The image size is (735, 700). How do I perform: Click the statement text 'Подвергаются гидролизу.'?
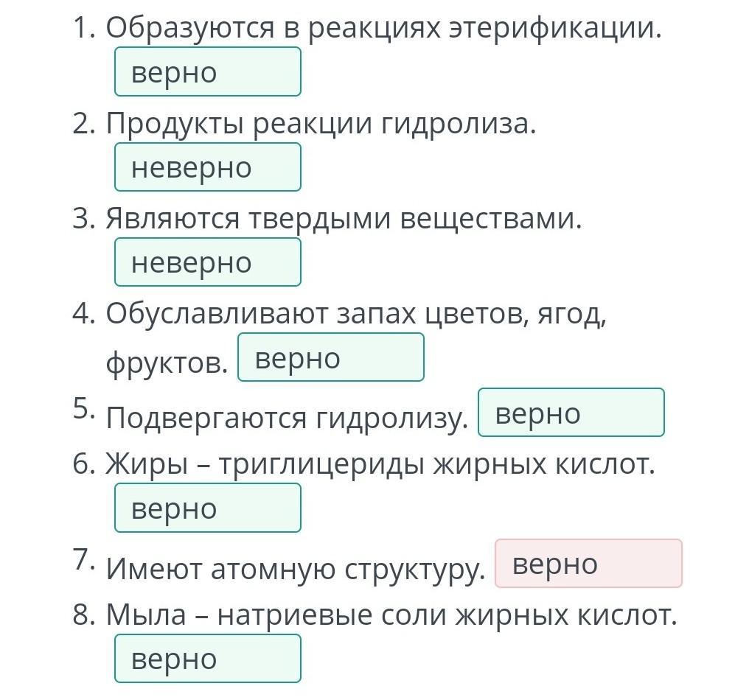(x=288, y=418)
